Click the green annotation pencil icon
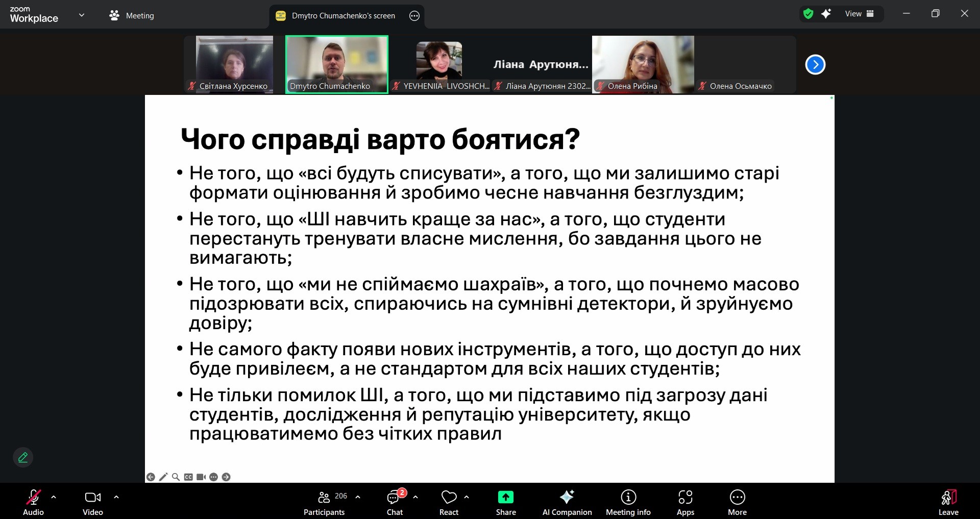This screenshot has width=980, height=519. click(23, 457)
